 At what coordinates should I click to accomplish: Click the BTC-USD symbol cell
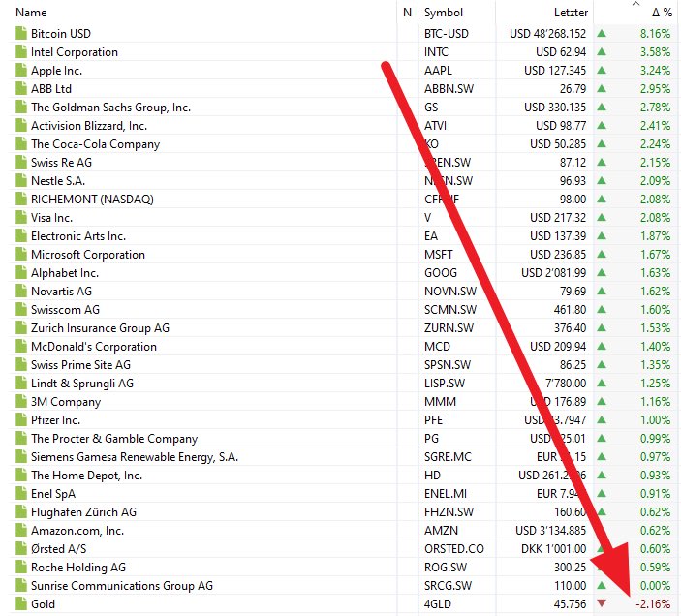(x=447, y=34)
